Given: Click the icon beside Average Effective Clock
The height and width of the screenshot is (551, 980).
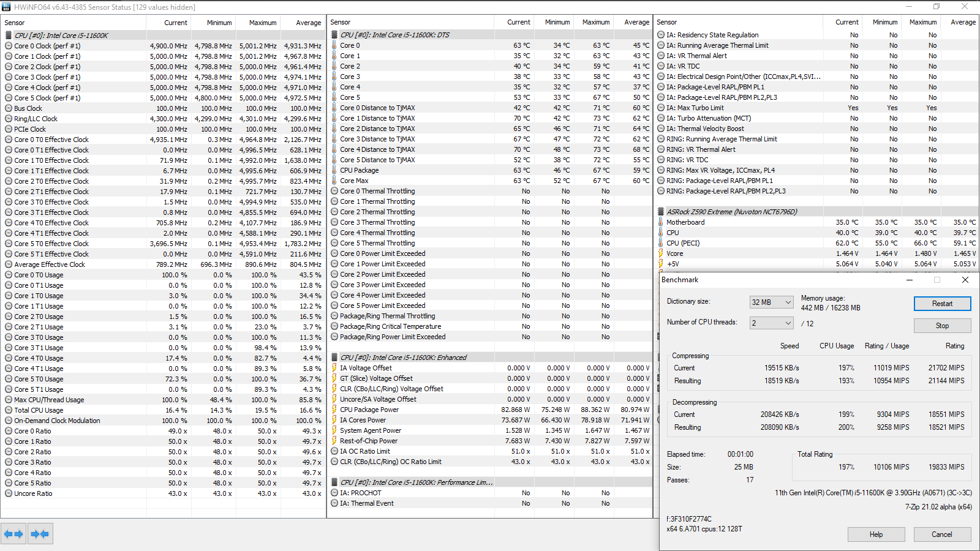Looking at the screenshot, I should tap(9, 264).
